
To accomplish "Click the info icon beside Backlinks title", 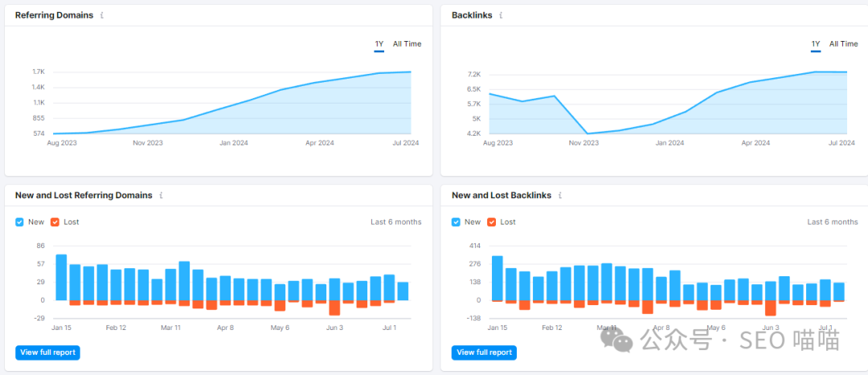I will point(501,15).
